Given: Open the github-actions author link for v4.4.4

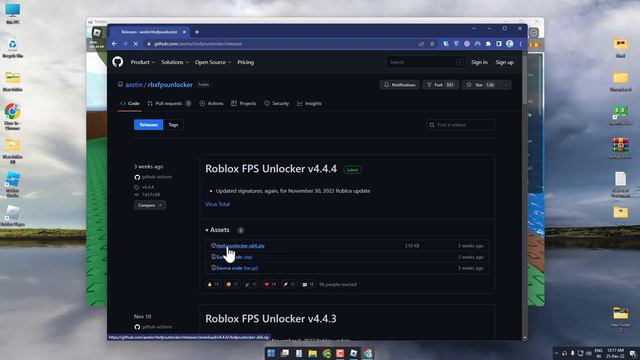Looking at the screenshot, I should (x=157, y=177).
